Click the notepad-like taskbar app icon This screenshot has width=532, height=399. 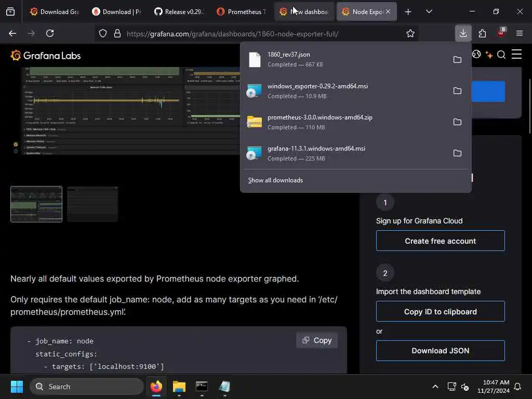click(x=224, y=387)
